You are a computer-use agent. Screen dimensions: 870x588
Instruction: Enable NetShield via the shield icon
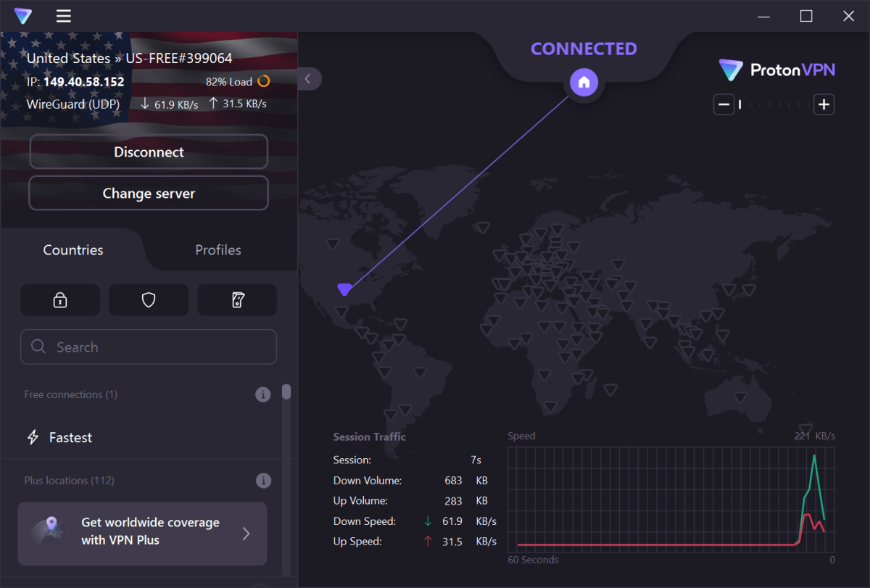click(149, 299)
